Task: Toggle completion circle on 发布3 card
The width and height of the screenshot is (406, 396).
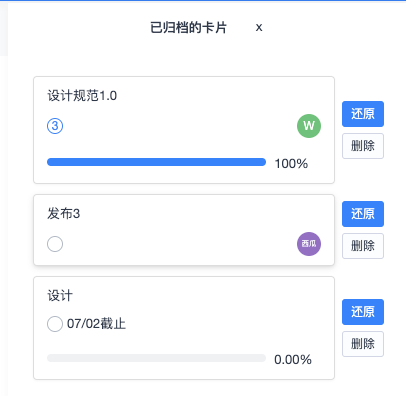Action: point(55,244)
